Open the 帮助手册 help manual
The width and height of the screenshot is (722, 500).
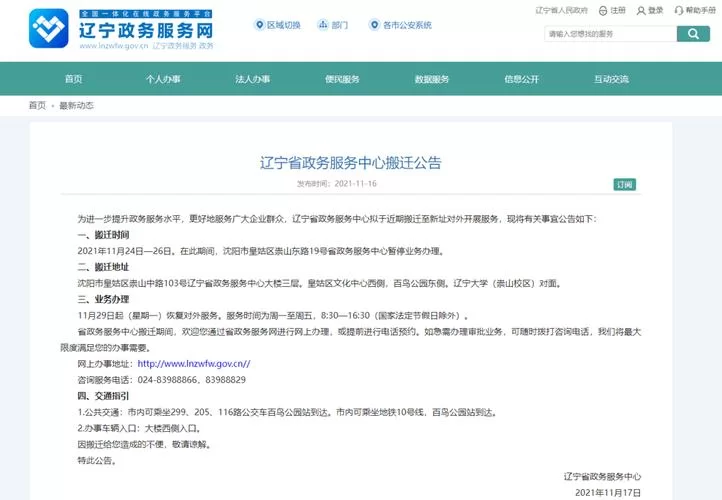[700, 11]
